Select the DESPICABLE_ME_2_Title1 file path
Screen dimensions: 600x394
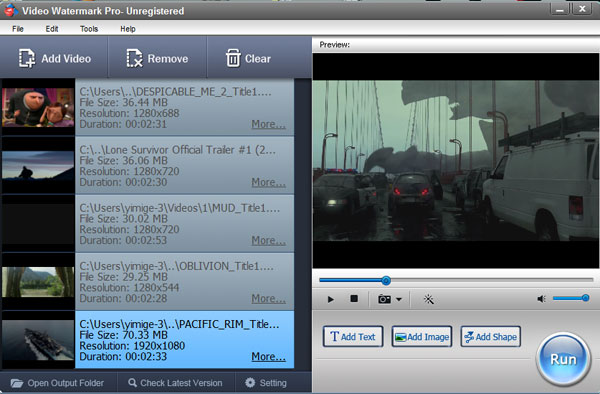175,92
